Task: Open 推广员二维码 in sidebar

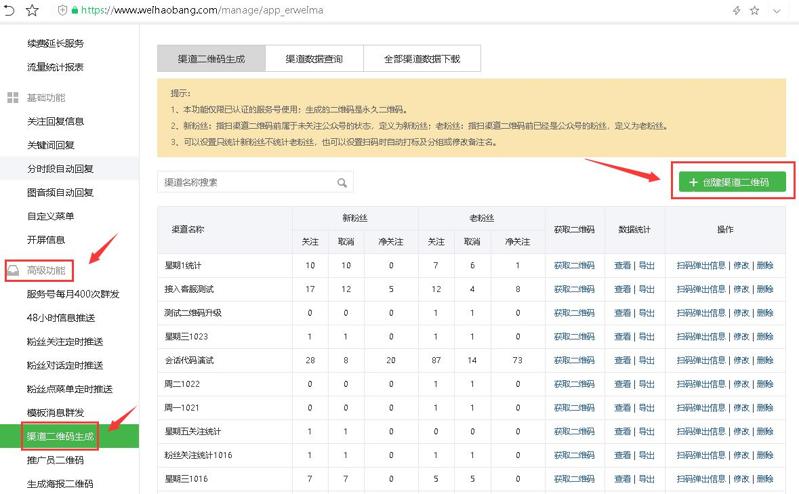Action: point(56,460)
